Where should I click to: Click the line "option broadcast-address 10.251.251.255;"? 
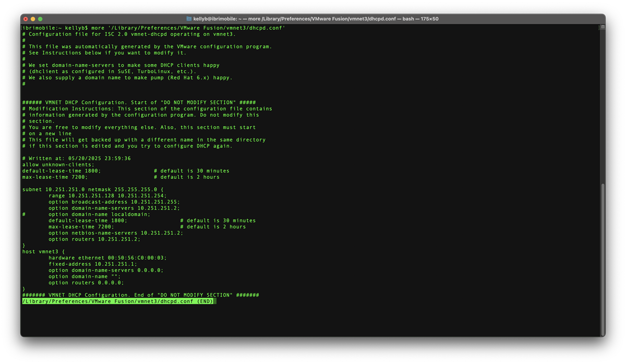tap(114, 202)
